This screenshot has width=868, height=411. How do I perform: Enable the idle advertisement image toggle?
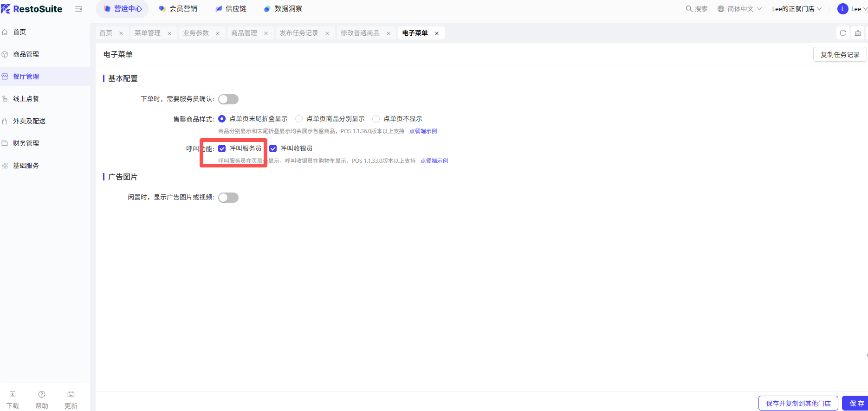pos(228,198)
